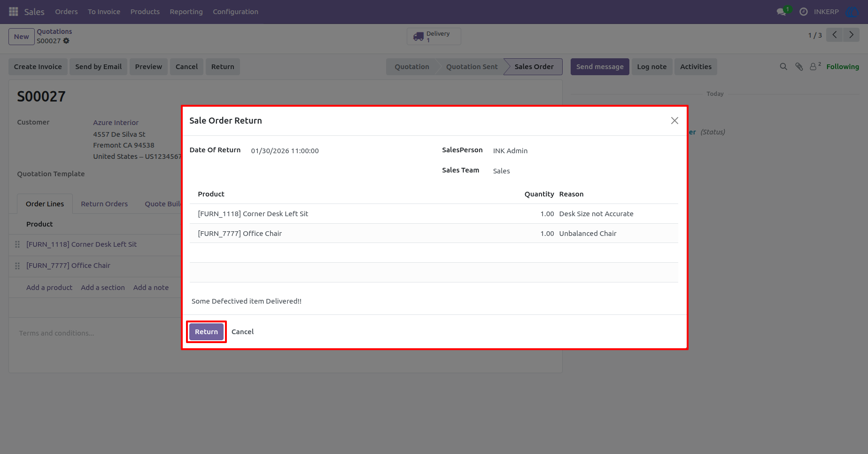Open the To Invoice menu
The height and width of the screenshot is (454, 868).
[x=104, y=12]
